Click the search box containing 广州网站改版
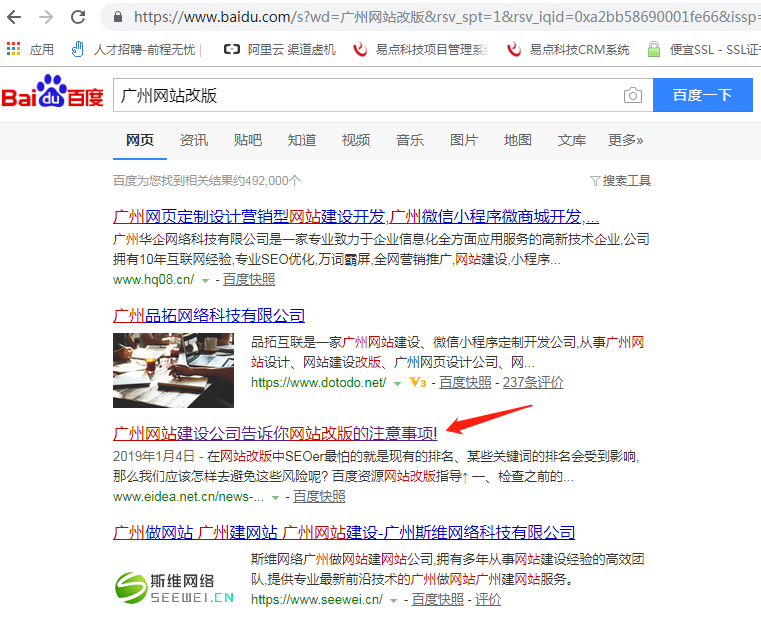 pyautogui.click(x=365, y=96)
